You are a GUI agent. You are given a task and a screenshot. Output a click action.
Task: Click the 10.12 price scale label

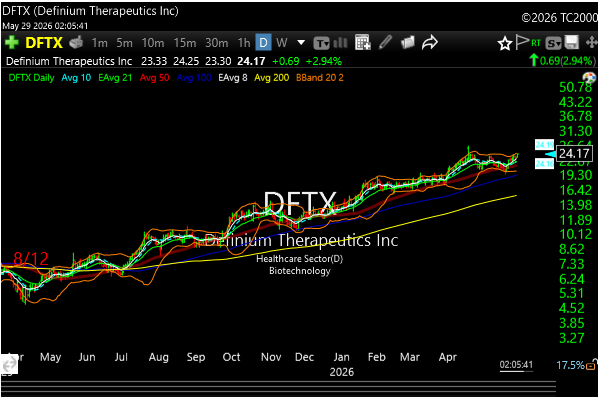(x=575, y=234)
